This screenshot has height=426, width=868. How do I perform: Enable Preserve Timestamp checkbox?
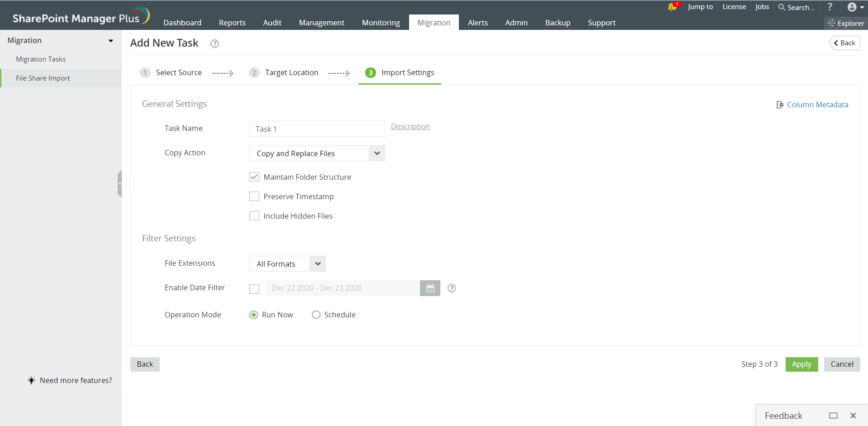point(254,196)
